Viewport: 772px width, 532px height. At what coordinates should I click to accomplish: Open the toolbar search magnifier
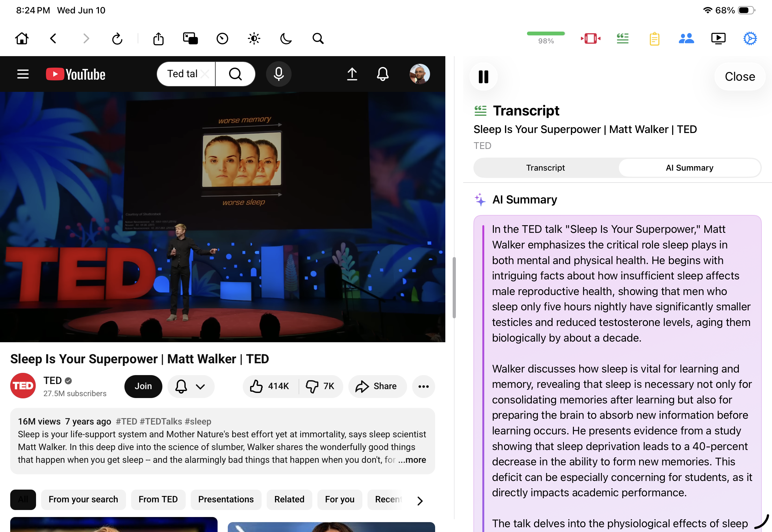pos(318,39)
